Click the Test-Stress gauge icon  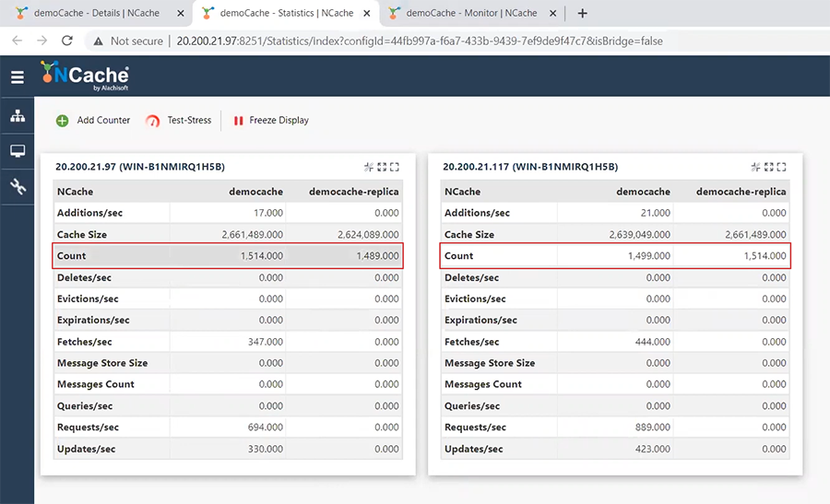click(152, 121)
